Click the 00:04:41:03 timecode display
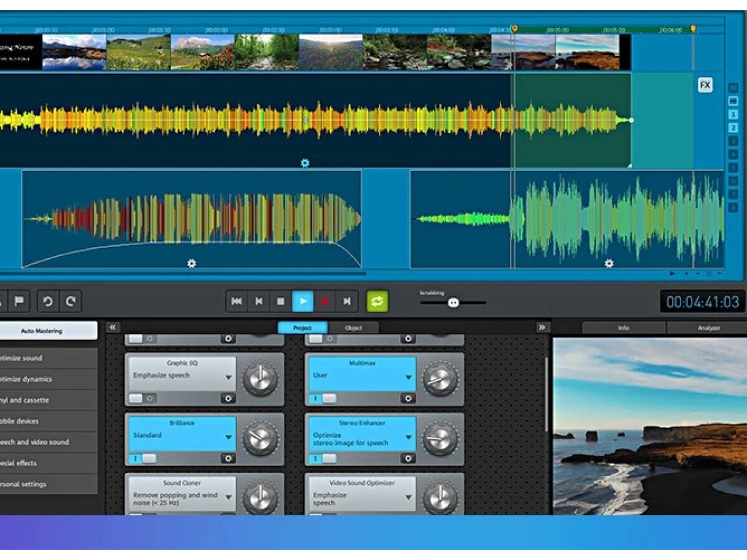747x560 pixels. (702, 302)
